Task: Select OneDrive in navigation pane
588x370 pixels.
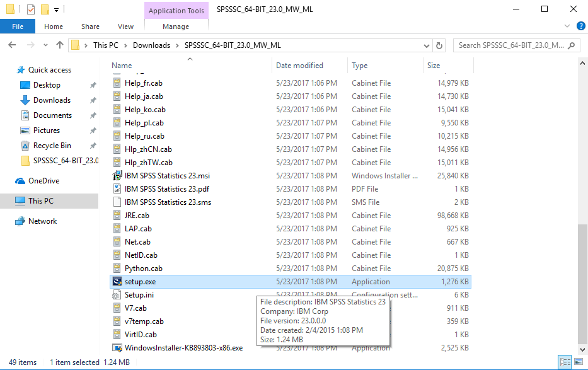Action: click(x=44, y=181)
